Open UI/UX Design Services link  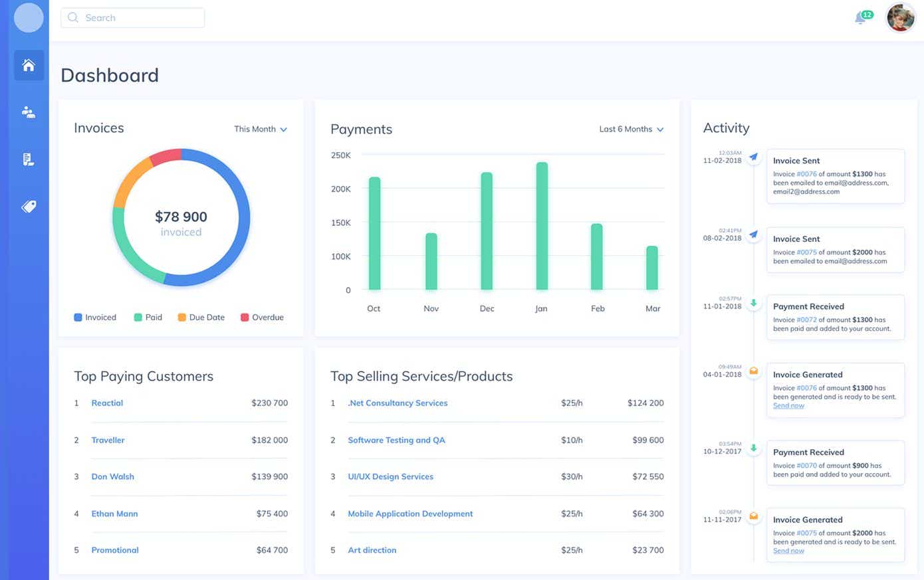[390, 477]
